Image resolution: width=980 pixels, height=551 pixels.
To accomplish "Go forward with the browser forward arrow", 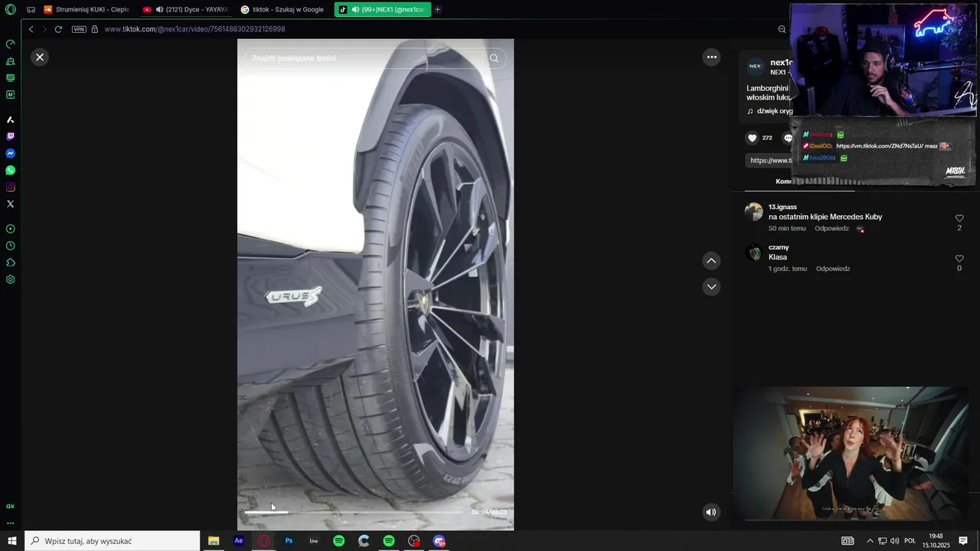I will tap(44, 29).
